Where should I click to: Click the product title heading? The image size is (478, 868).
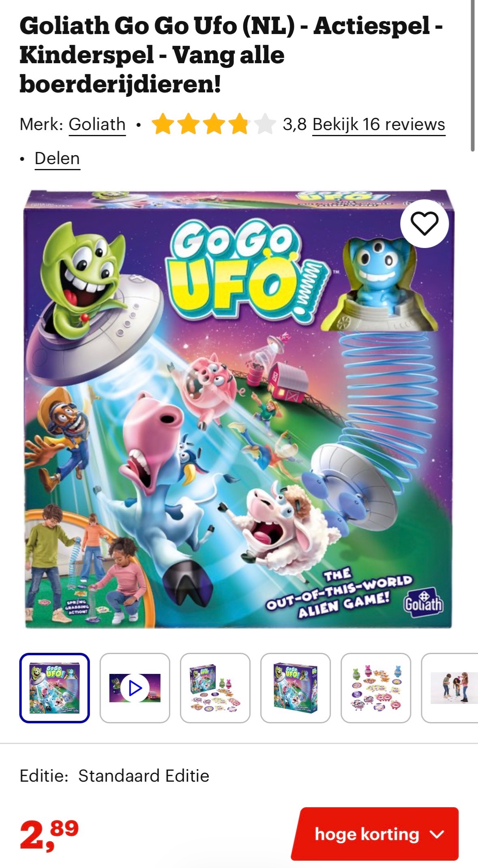point(231,55)
